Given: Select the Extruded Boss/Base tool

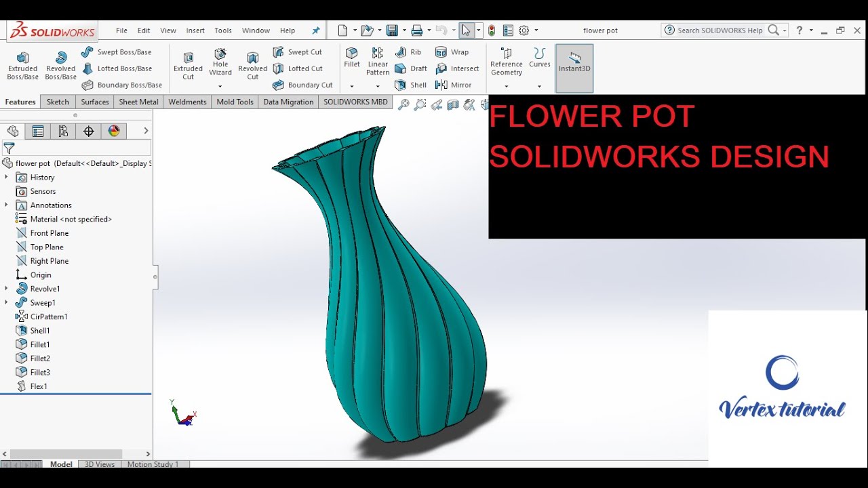Looking at the screenshot, I should point(22,66).
